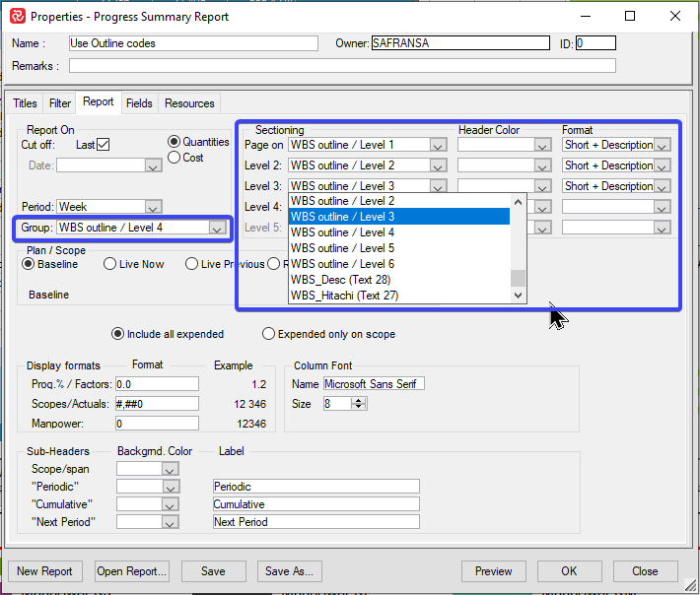Expand the Period Week dropdown
The width and height of the screenshot is (700, 595).
tap(152, 207)
